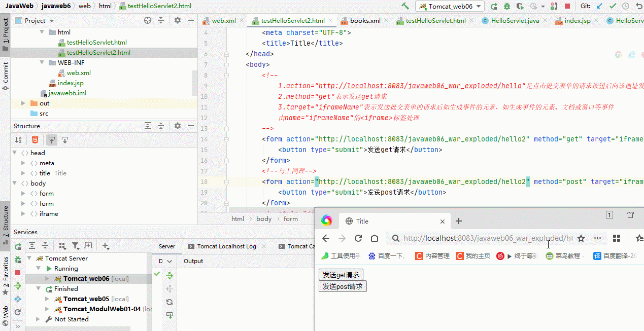Click the Deploy All green arrow icon
This screenshot has height=331, width=644.
tap(170, 275)
